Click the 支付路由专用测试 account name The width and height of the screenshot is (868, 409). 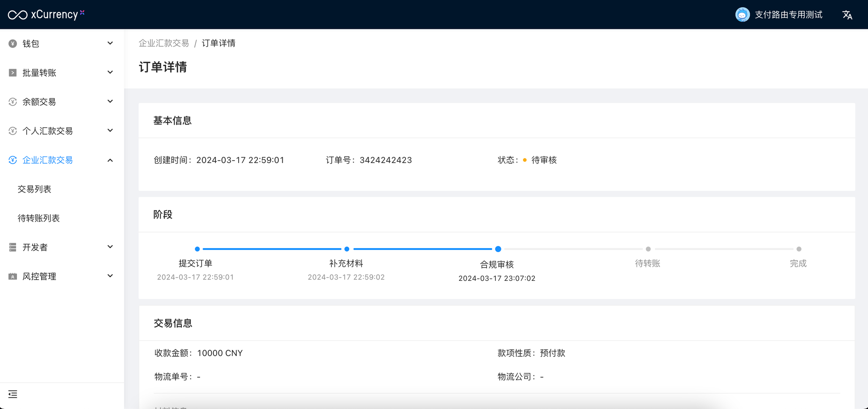pyautogui.click(x=788, y=15)
